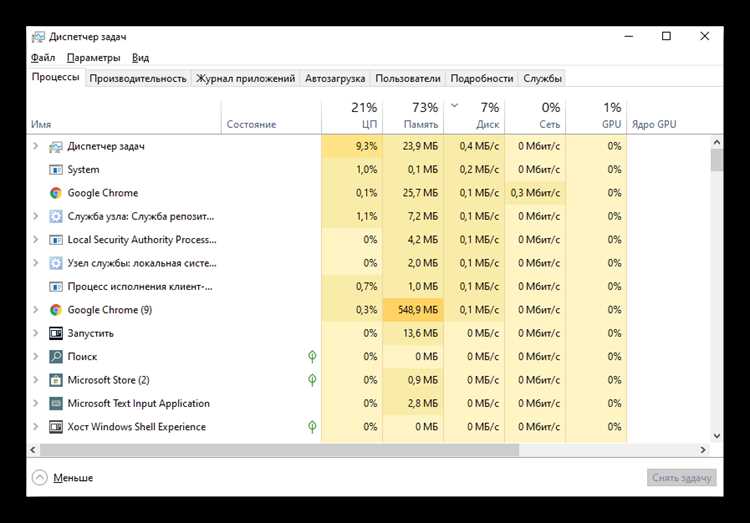750x523 pixels.
Task: Click the green leaf status icon for Поиск
Action: pyautogui.click(x=312, y=356)
